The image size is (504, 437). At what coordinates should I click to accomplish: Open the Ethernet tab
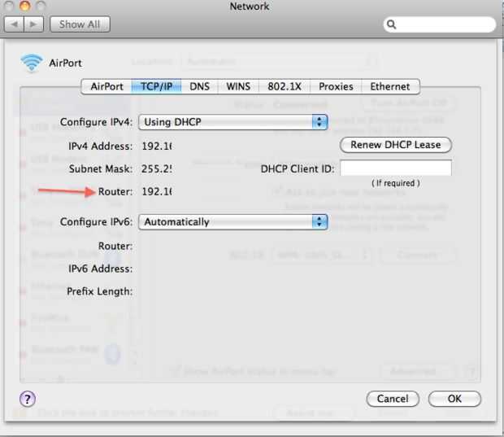pos(390,86)
